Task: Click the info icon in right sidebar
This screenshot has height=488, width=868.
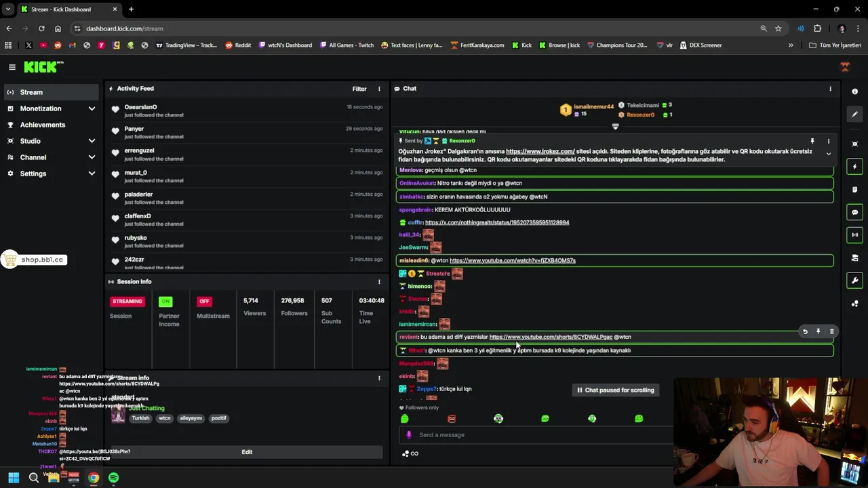Action: [x=854, y=91]
